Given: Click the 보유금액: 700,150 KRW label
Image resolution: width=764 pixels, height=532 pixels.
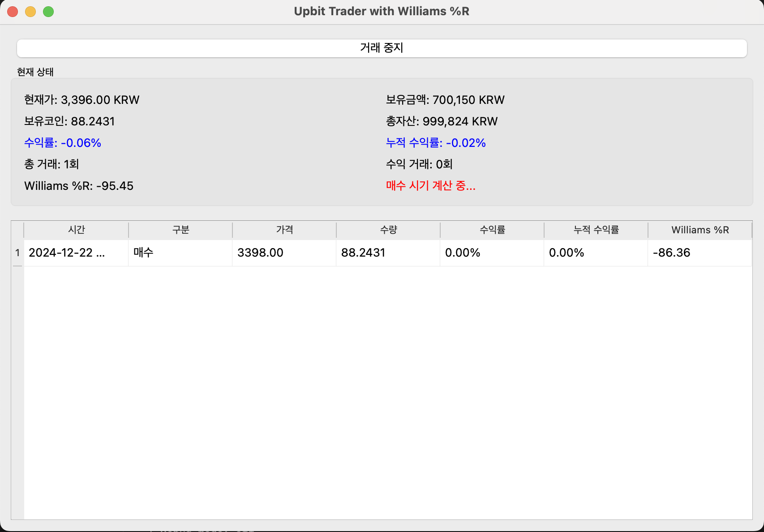Looking at the screenshot, I should tap(445, 99).
